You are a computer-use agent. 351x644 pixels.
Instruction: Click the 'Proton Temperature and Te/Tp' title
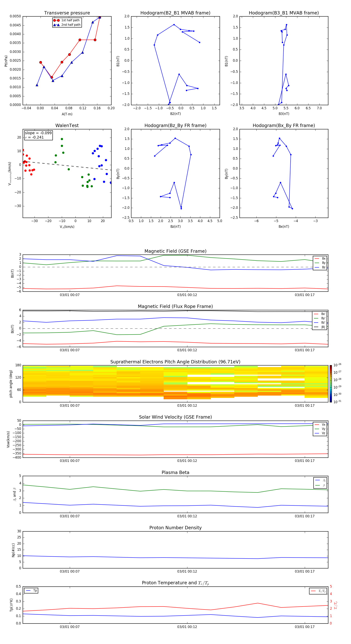click(175, 583)
